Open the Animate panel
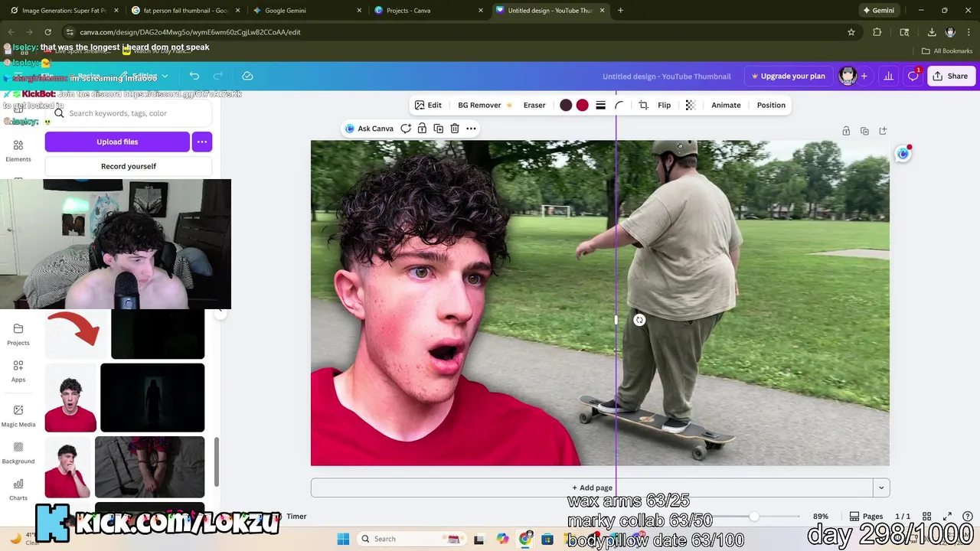This screenshot has height=551, width=980. (x=726, y=105)
